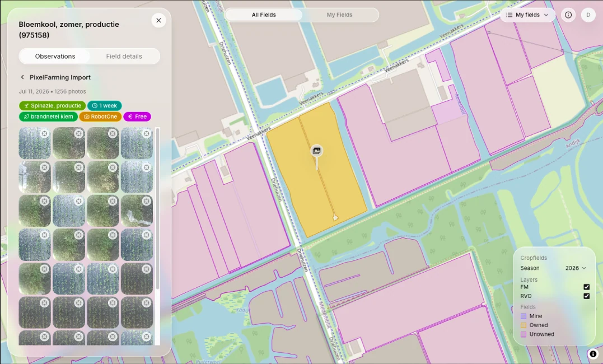Toggle the FM layer checkbox
This screenshot has width=603, height=364.
pos(586,287)
